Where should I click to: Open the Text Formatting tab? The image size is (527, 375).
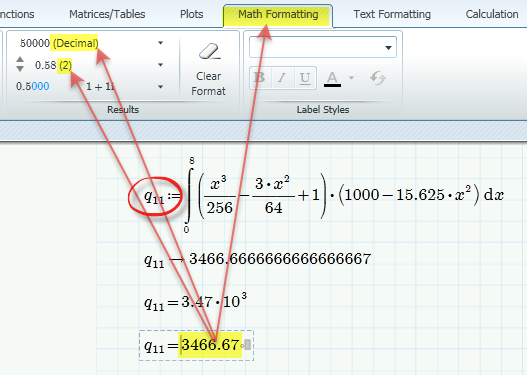point(392,14)
